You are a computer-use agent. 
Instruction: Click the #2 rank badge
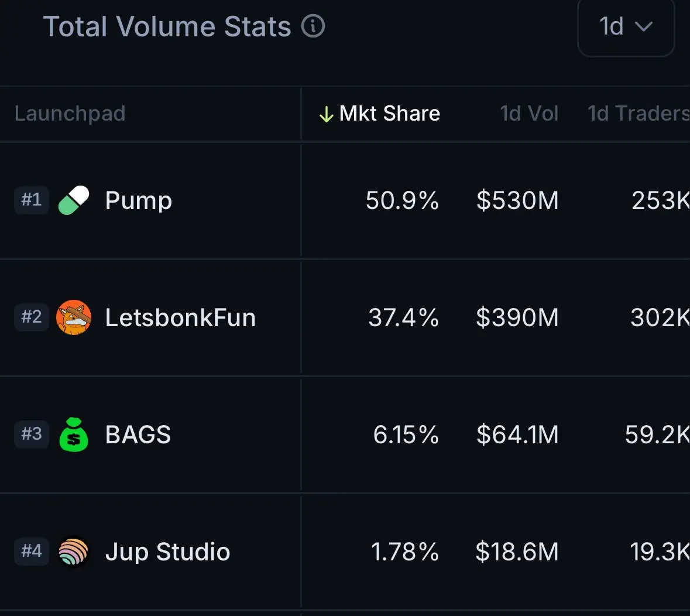31,317
